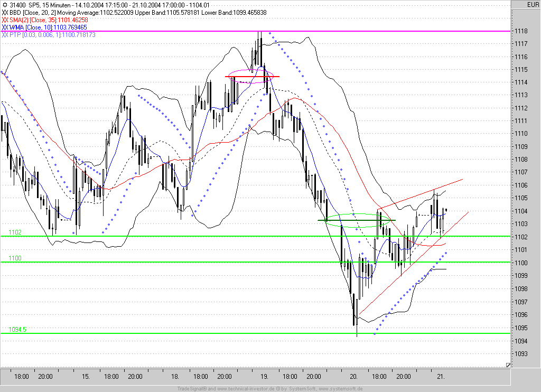
Task: Click the 18:00 time label right after '15.'
Action: (111, 377)
